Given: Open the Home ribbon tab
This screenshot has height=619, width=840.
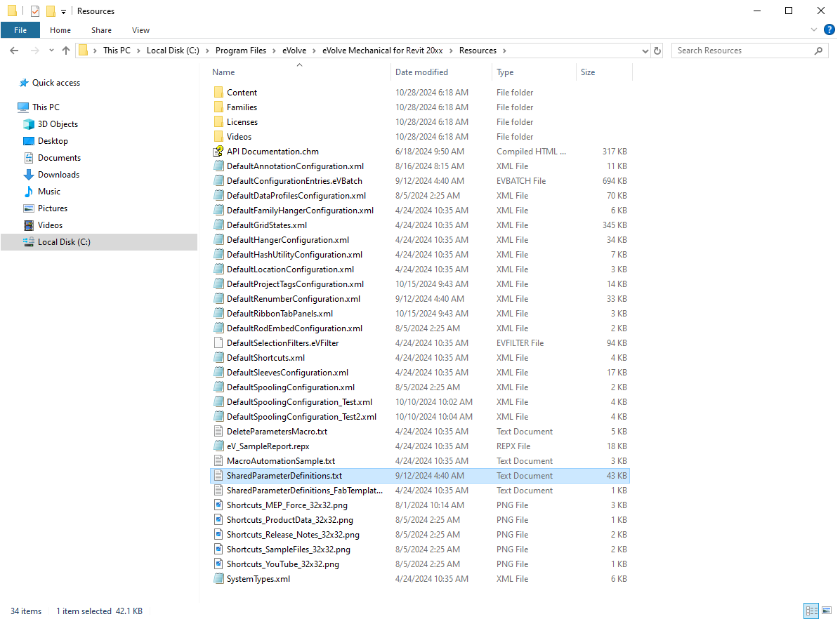Looking at the screenshot, I should pos(60,30).
